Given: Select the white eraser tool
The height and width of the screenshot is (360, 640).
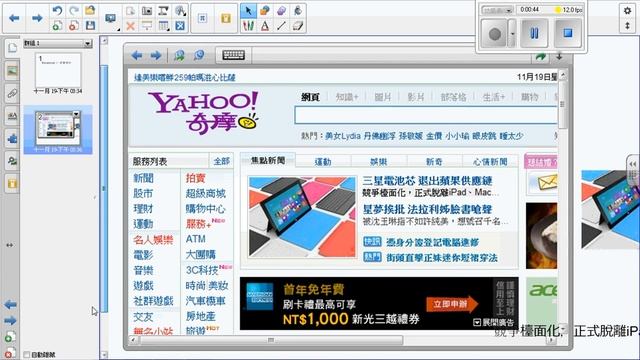Looking at the screenshot, I should (x=298, y=26).
